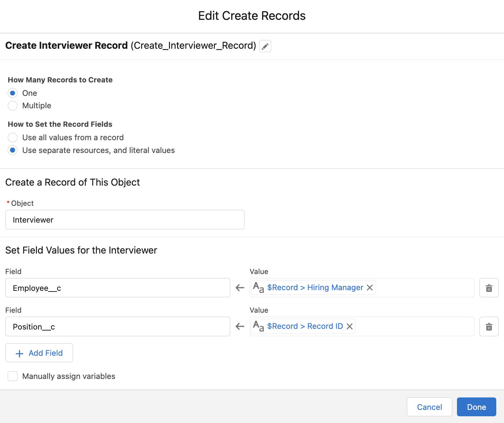Click inside the Record ID value input
The height and width of the screenshot is (423, 504).
(x=420, y=326)
